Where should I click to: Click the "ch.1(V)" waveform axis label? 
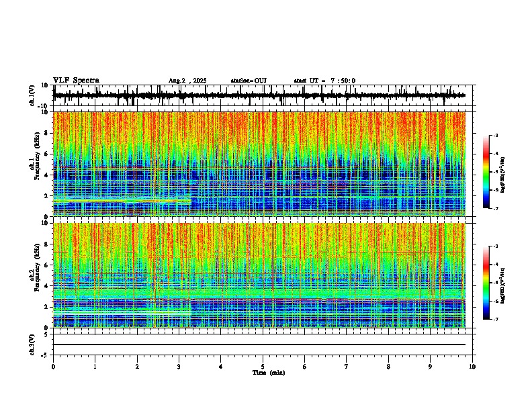[32, 95]
